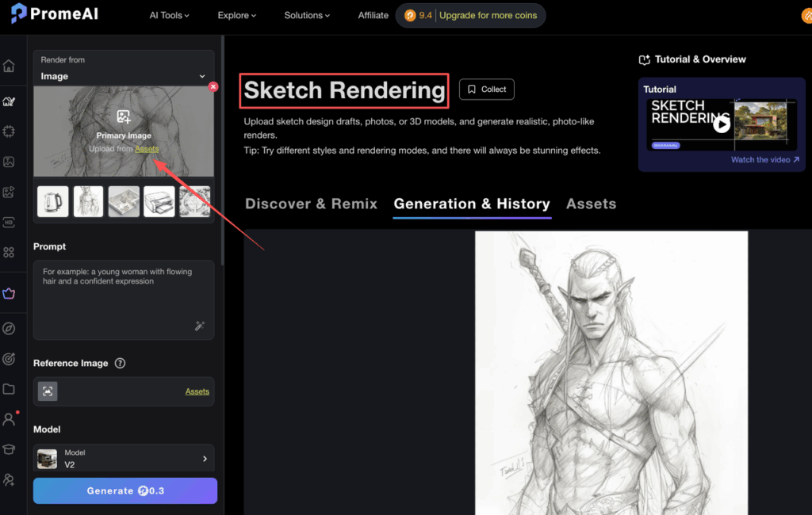Select the floor plan sample thumbnail
The image size is (812, 515).
pyautogui.click(x=124, y=201)
